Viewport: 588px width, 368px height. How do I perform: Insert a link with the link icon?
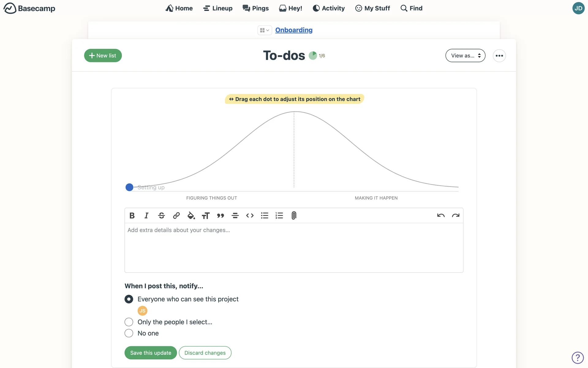176,216
